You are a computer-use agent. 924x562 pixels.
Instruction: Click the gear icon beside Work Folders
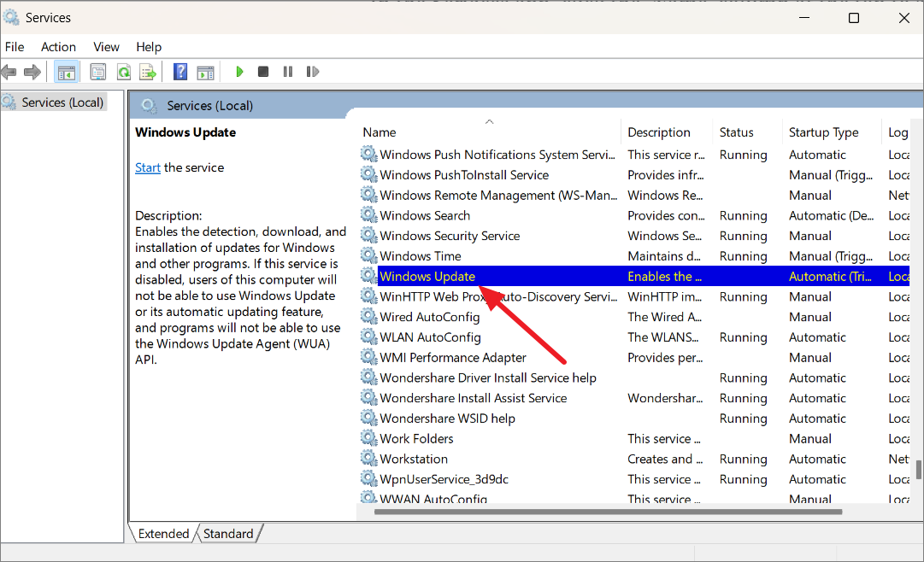tap(369, 438)
